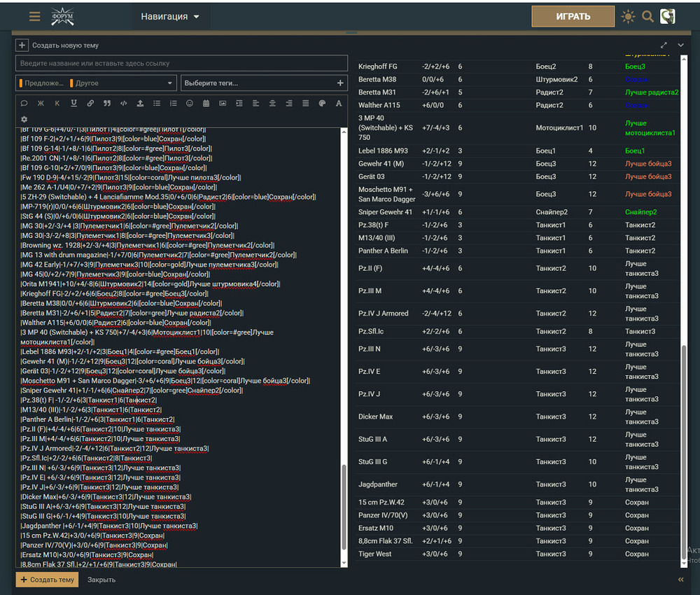Expand the Навигация dropdown menu
700x595 pixels.
point(170,17)
